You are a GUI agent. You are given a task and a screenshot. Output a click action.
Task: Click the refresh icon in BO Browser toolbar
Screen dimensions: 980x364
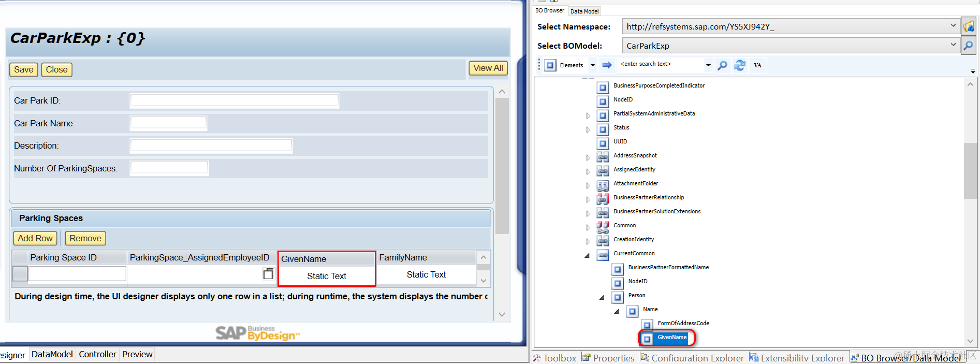(740, 65)
